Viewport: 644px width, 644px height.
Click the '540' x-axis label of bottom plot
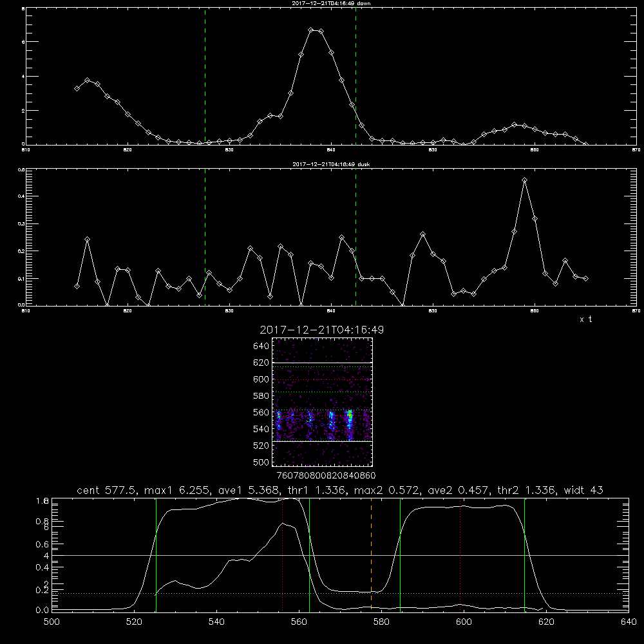216,622
